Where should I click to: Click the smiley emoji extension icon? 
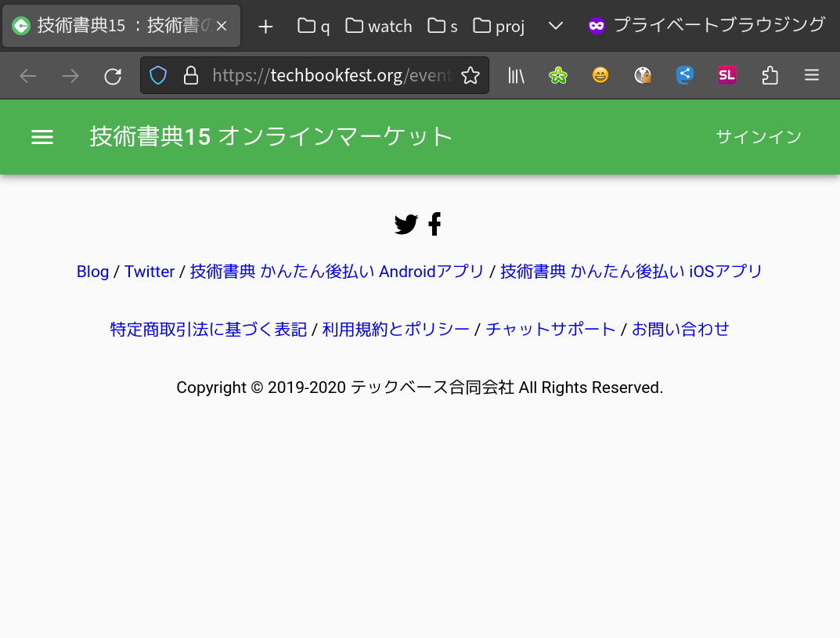(600, 75)
